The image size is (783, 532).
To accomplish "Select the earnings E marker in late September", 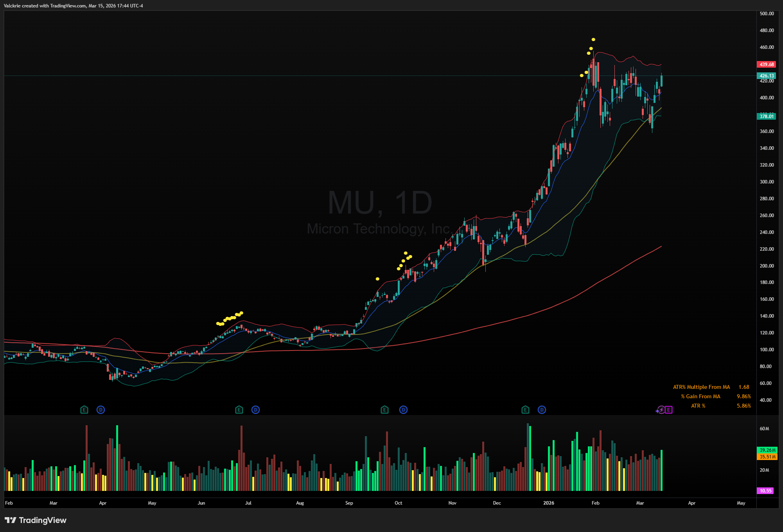I will (384, 410).
